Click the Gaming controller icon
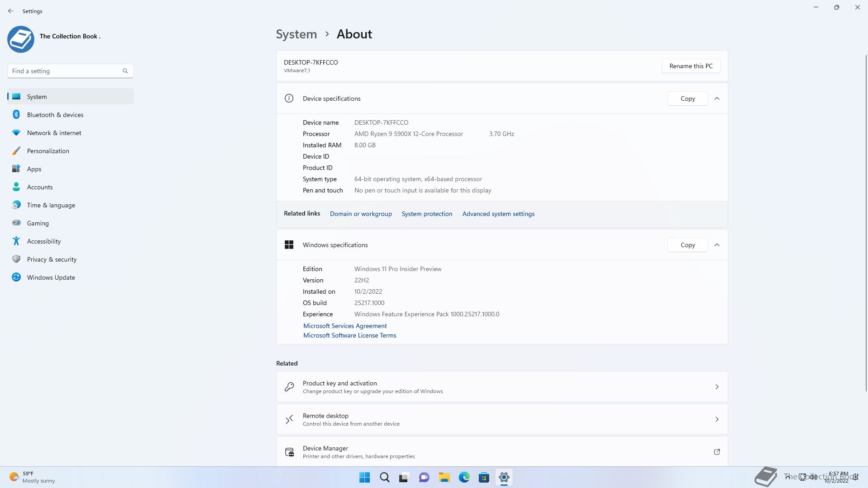 tap(16, 223)
